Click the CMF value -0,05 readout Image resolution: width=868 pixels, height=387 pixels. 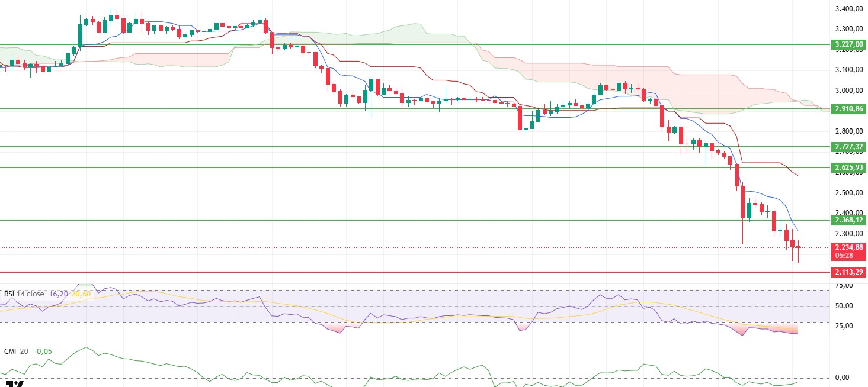[x=41, y=351]
